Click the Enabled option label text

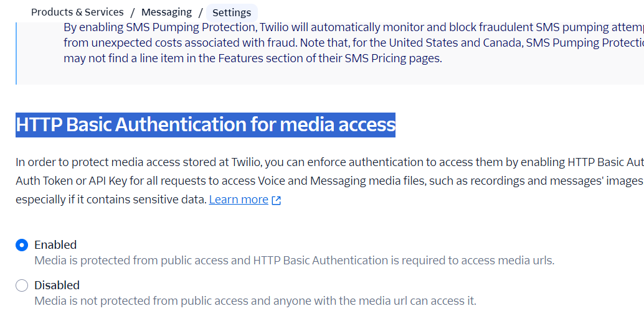55,245
